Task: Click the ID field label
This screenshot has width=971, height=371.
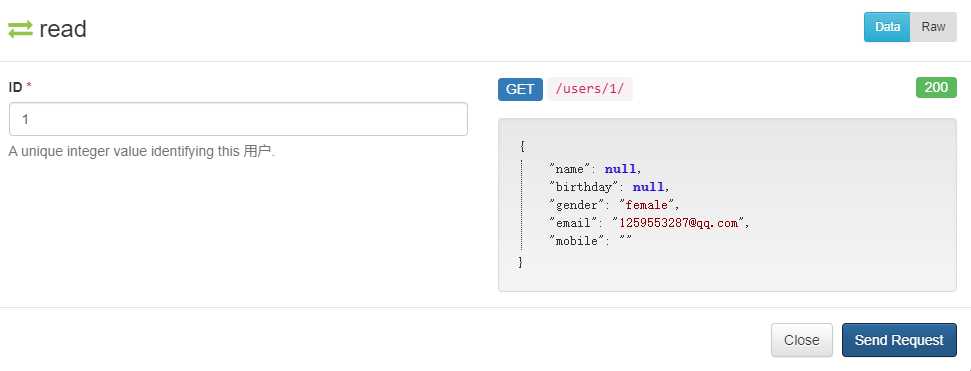Action: point(15,87)
